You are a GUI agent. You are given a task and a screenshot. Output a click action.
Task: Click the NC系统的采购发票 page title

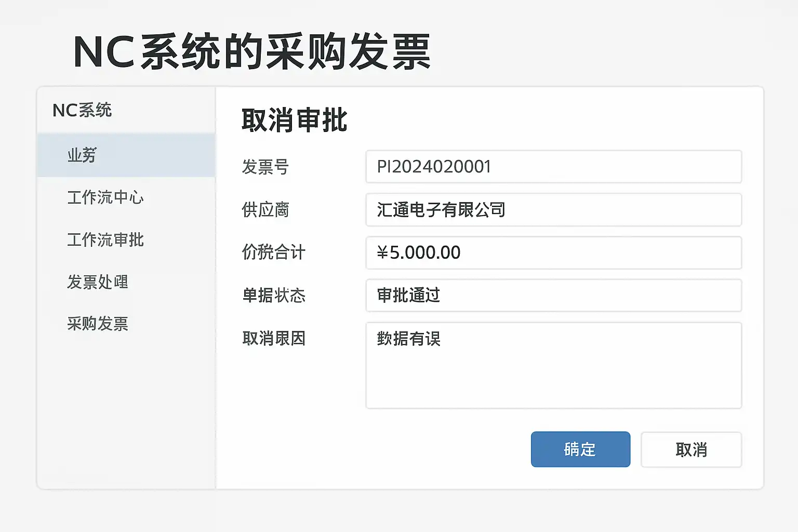pos(252,51)
